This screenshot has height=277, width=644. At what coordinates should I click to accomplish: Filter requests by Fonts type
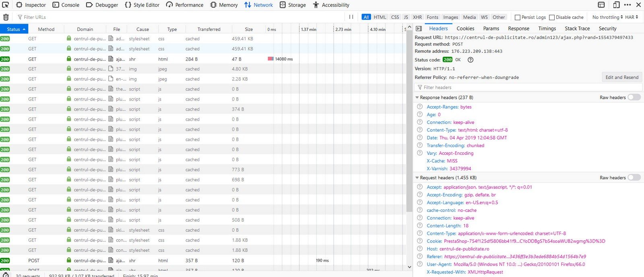[432, 17]
